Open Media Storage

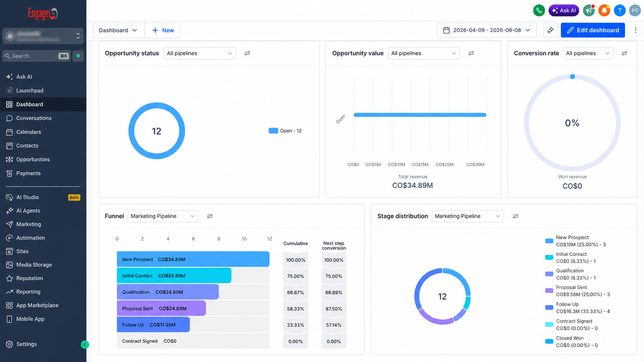click(43, 265)
